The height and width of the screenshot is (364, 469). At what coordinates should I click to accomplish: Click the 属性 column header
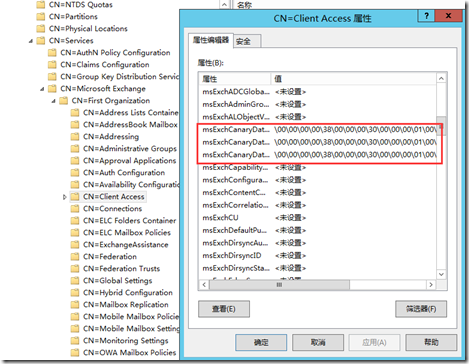click(235, 79)
